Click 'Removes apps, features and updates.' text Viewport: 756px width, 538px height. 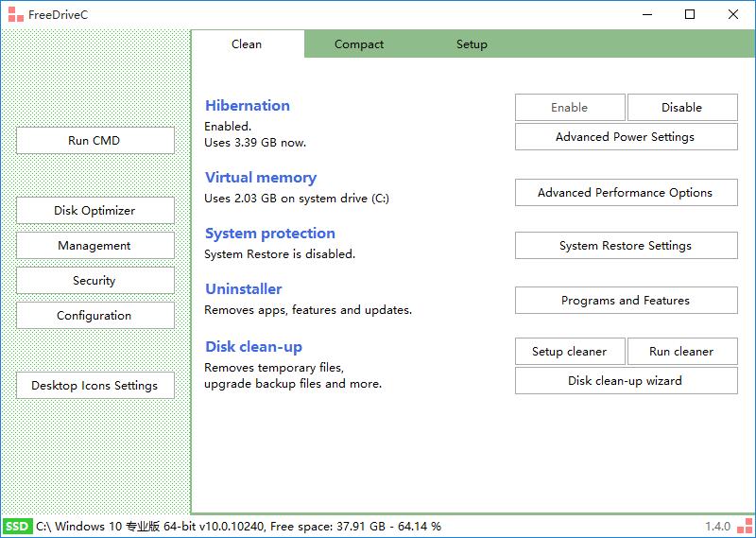pyautogui.click(x=308, y=310)
